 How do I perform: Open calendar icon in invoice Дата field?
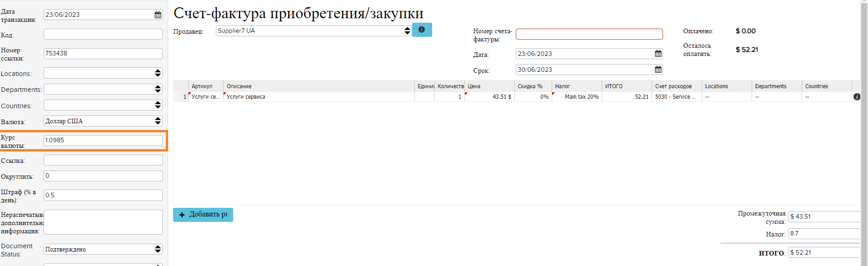pyautogui.click(x=658, y=54)
